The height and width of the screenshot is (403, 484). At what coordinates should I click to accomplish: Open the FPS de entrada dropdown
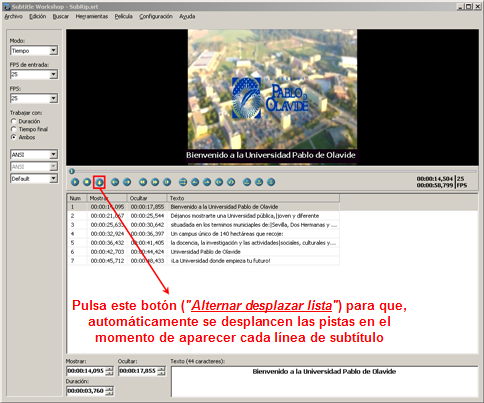34,74
